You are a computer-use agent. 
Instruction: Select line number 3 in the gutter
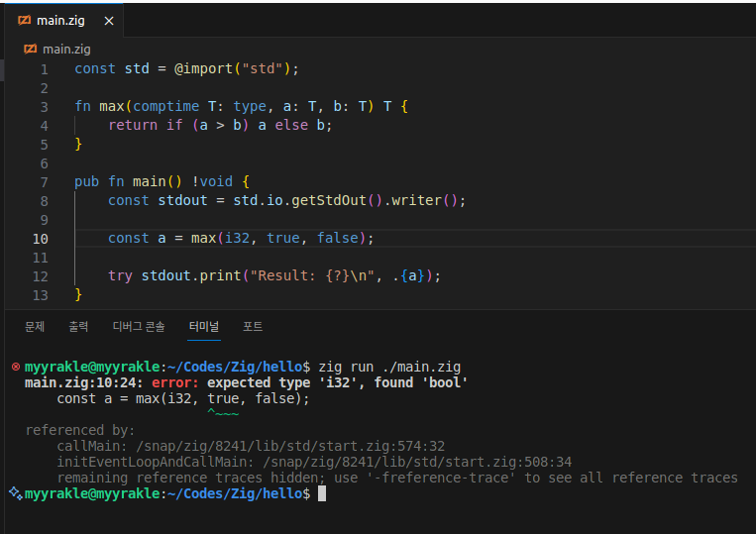[x=44, y=106]
